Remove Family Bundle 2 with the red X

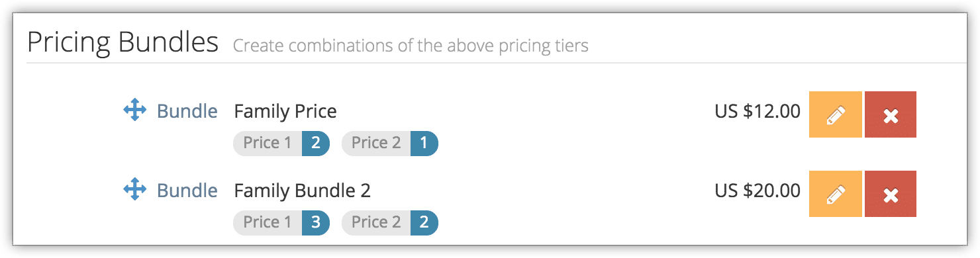(x=891, y=194)
